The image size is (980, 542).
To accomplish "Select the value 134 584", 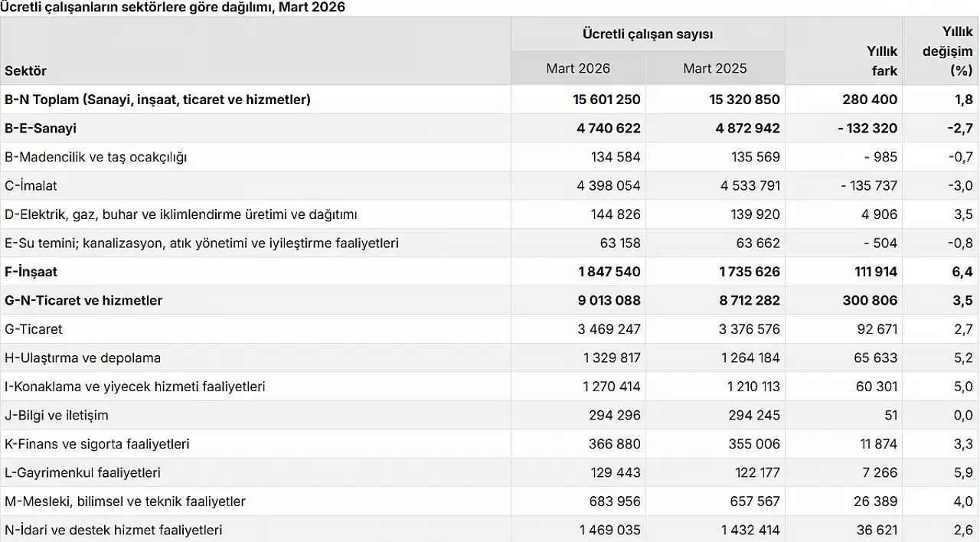I will [616, 157].
